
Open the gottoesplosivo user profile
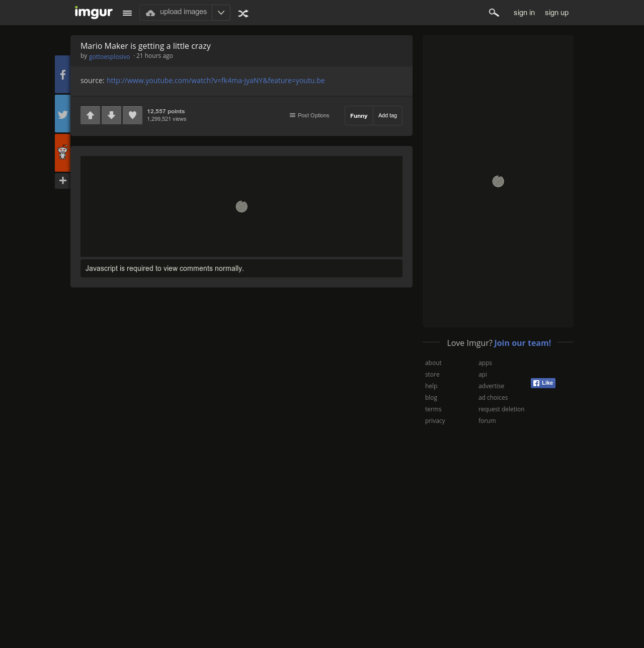[x=109, y=56]
